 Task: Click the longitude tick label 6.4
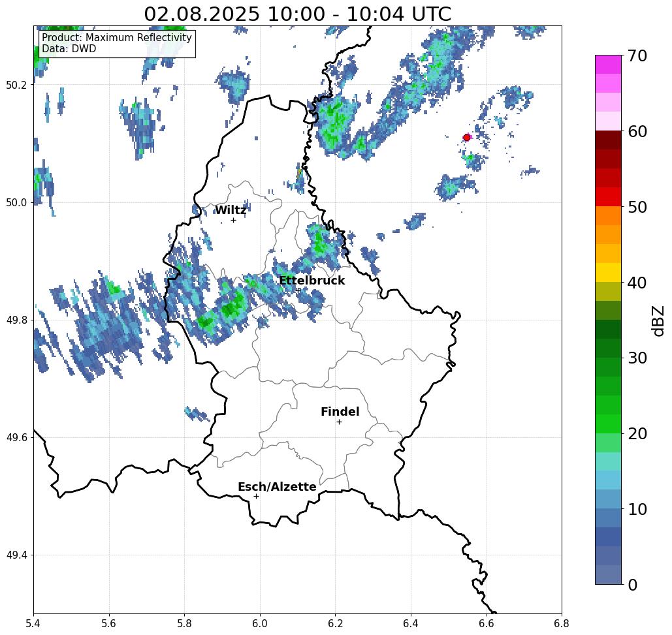(x=411, y=624)
